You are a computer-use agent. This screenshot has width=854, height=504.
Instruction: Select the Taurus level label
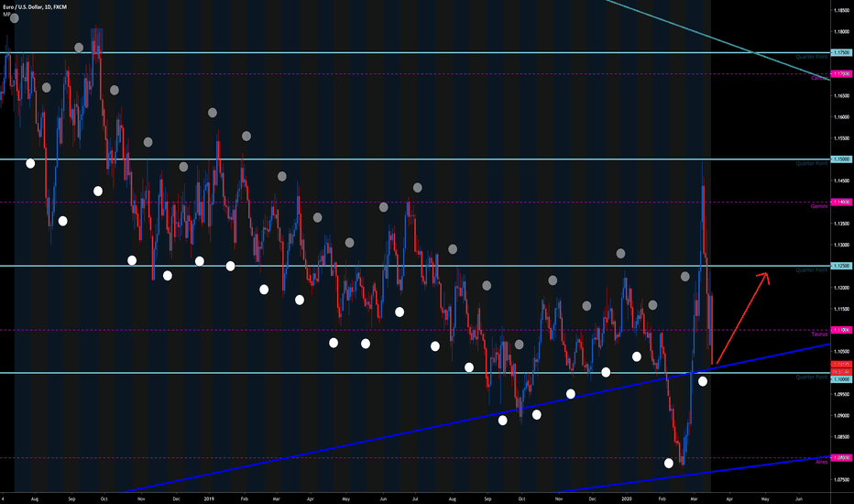tap(819, 334)
